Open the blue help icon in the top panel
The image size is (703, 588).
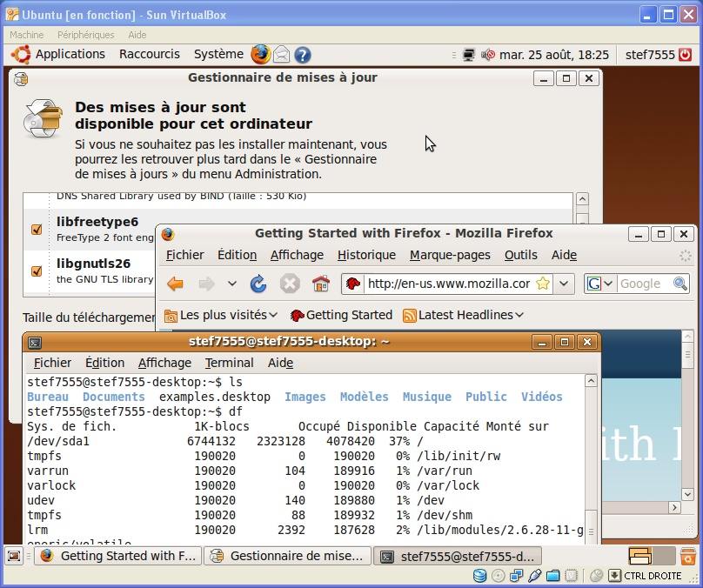click(x=303, y=55)
